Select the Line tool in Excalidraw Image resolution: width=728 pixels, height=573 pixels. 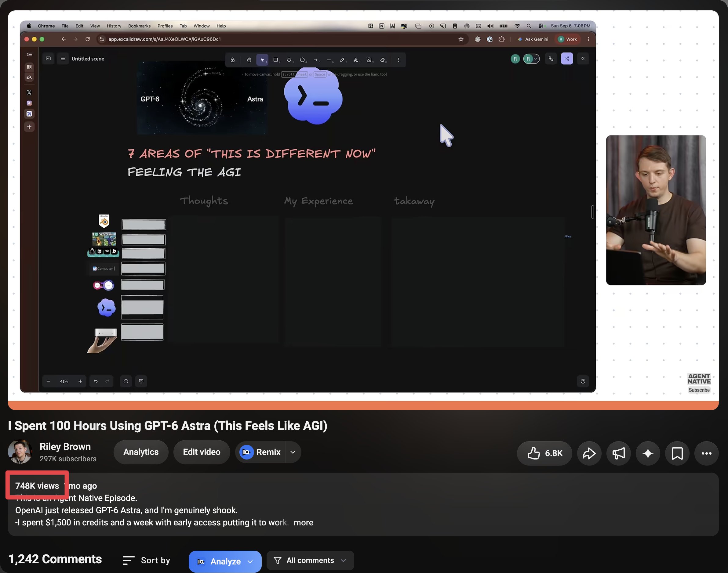[x=329, y=60]
